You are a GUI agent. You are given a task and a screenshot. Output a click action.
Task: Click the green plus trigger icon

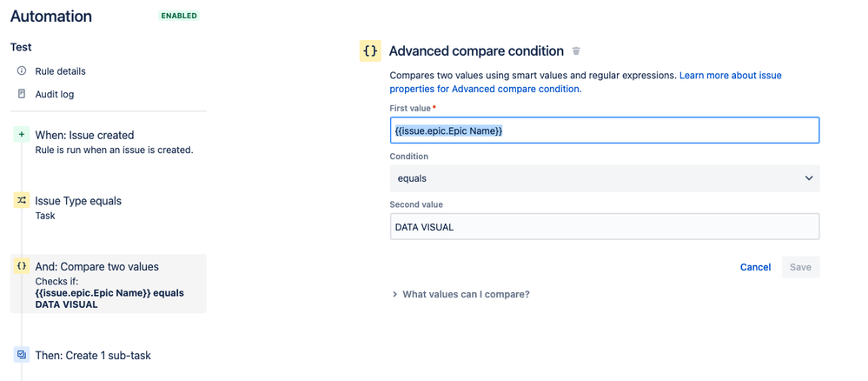point(22,135)
